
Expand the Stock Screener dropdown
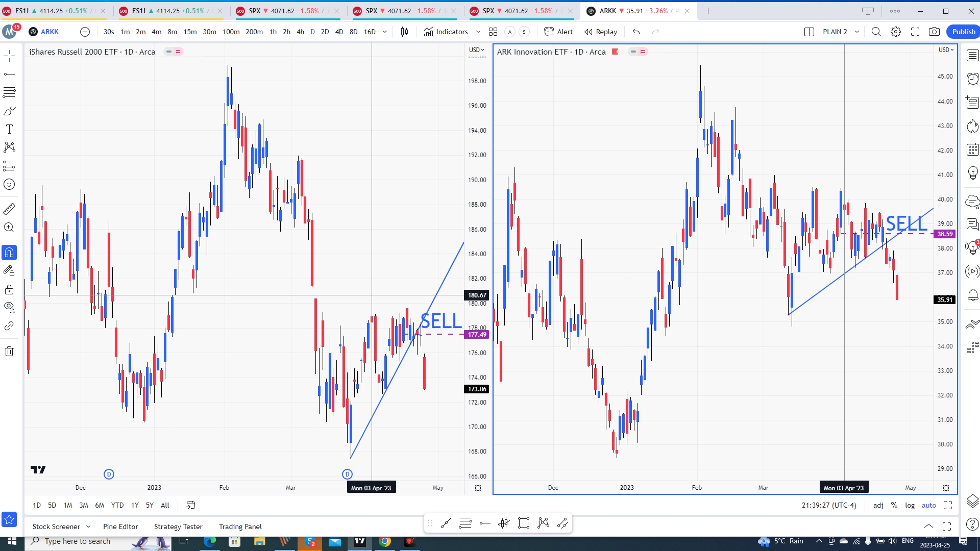(x=88, y=527)
